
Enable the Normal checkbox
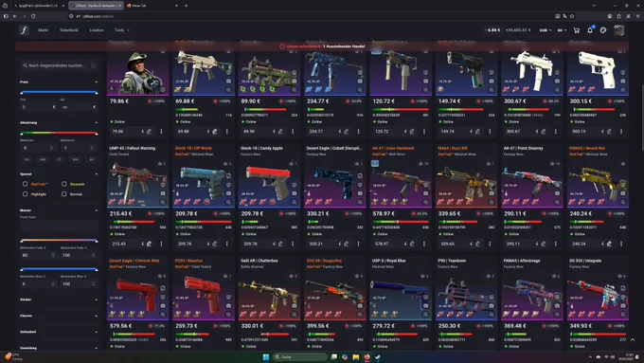(x=64, y=193)
